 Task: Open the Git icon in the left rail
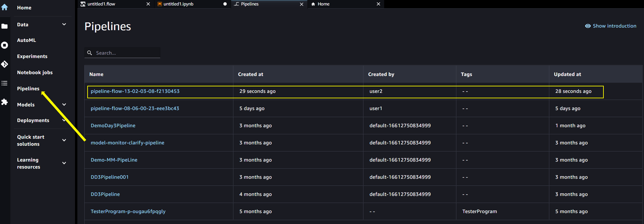(5, 64)
